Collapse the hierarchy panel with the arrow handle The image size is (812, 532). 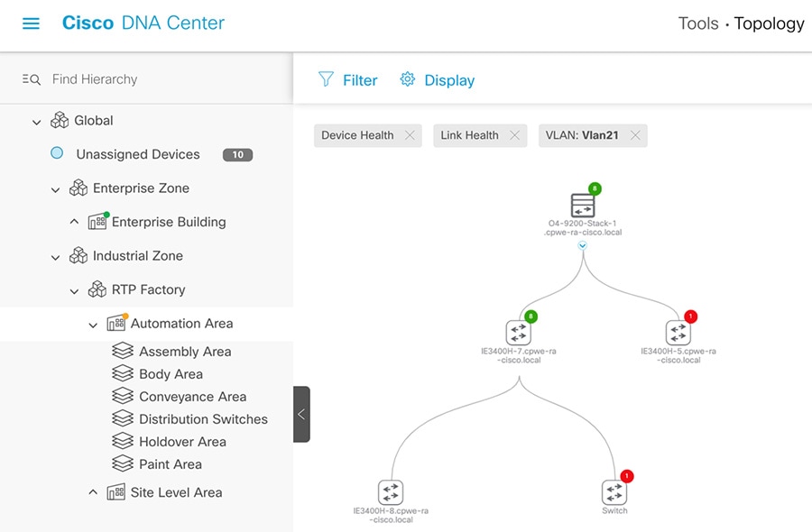[x=301, y=415]
